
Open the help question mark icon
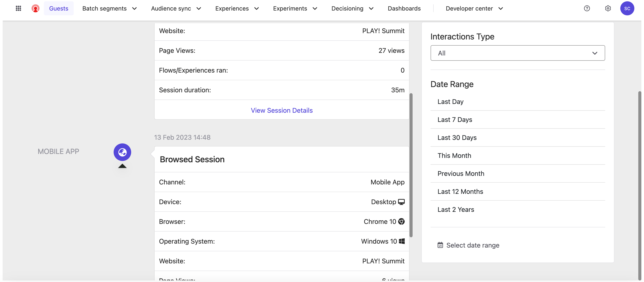[x=587, y=8]
